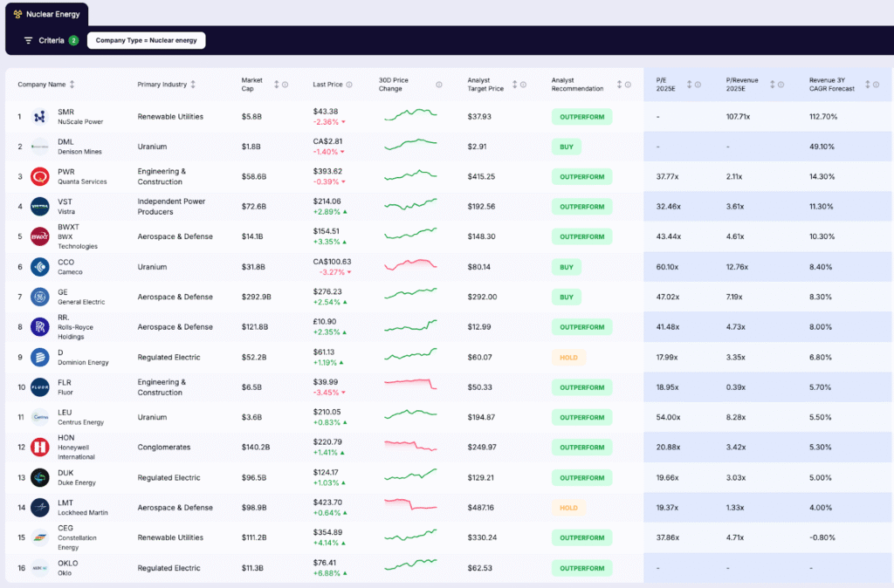This screenshot has width=894, height=588.
Task: Click the Dominion Energy logo
Action: pos(40,357)
